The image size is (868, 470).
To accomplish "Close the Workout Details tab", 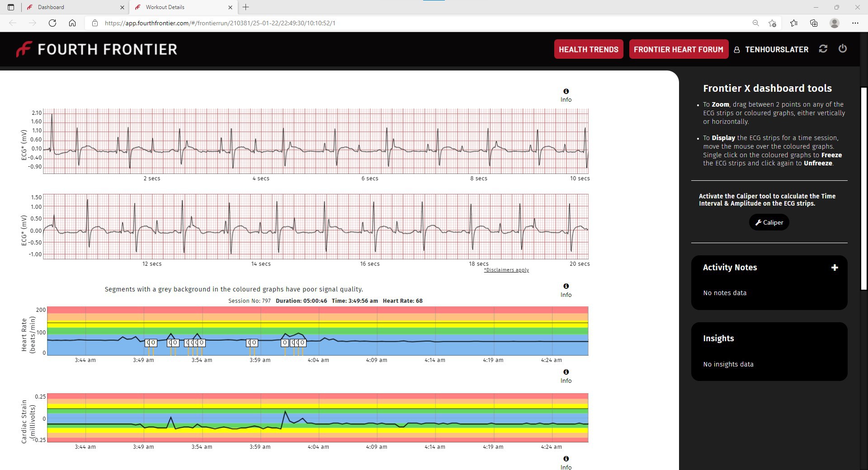I will coord(230,7).
